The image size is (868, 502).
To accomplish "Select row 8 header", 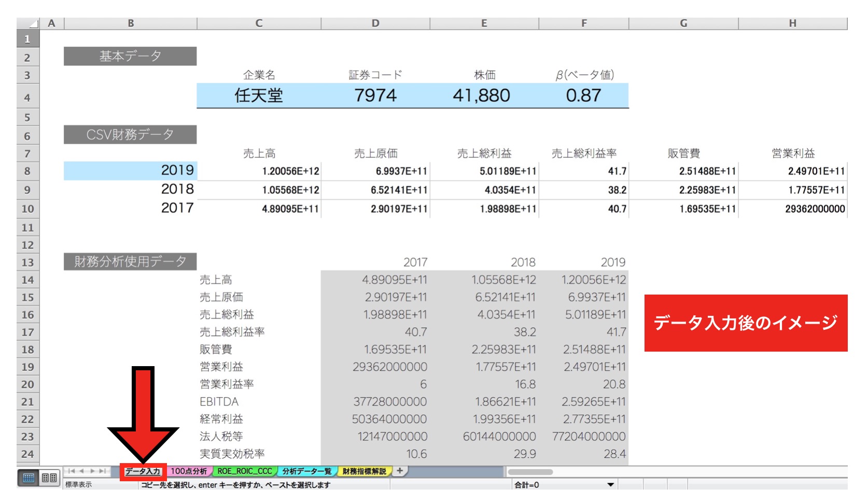I will click(x=27, y=171).
